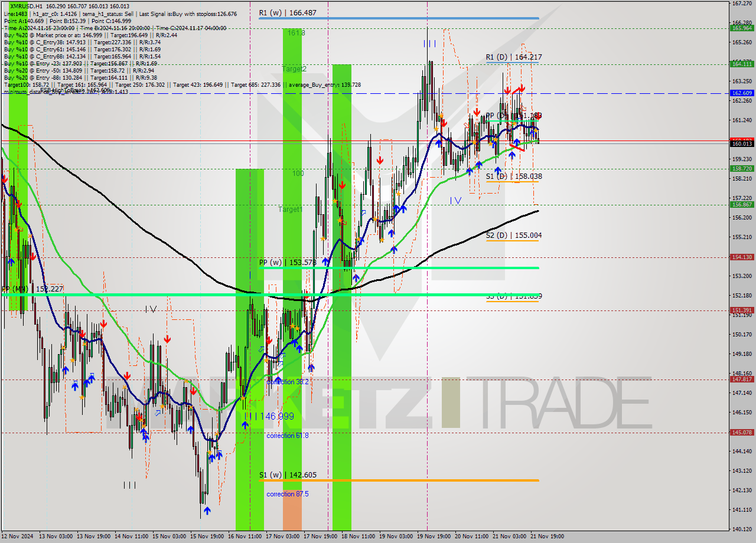The width and height of the screenshot is (756, 543).
Task: Click the blue 162.609 price tag
Action: (742, 93)
